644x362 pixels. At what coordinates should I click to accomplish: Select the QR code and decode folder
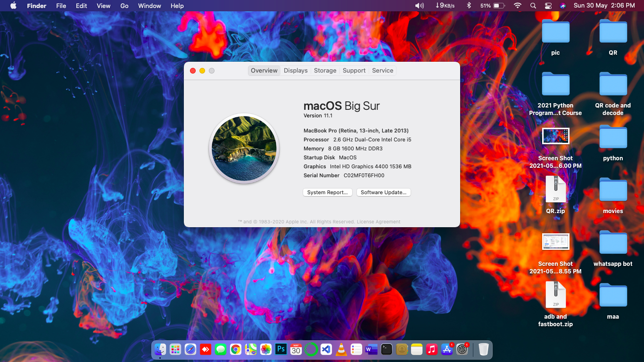[x=613, y=84]
